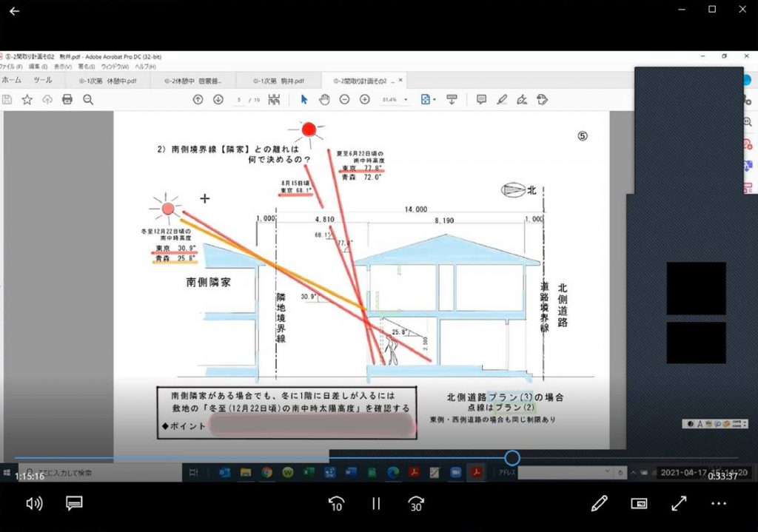The height and width of the screenshot is (532, 758).
Task: Click the Acrobat page fit icon beside the page count
Action: pyautogui.click(x=274, y=100)
